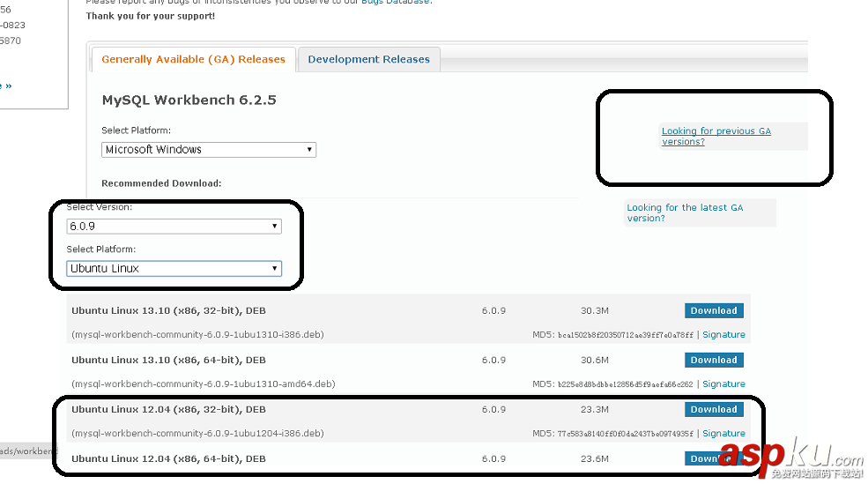Select filename mysql-workbench-community-6.0.9-1ubu1204-i386.deb
Image resolution: width=868 pixels, height=484 pixels.
(197, 433)
